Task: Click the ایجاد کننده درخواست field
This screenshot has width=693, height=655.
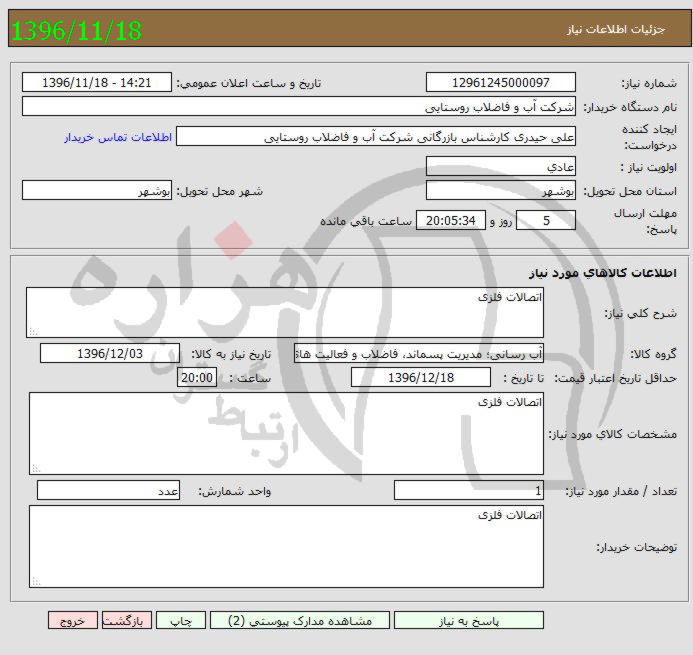Action: click(376, 136)
